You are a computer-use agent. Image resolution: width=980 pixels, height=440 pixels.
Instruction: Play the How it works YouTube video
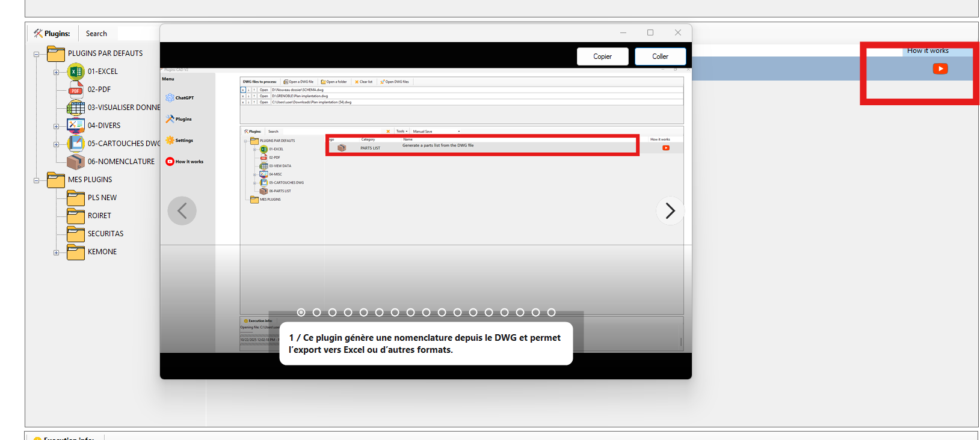pyautogui.click(x=940, y=69)
